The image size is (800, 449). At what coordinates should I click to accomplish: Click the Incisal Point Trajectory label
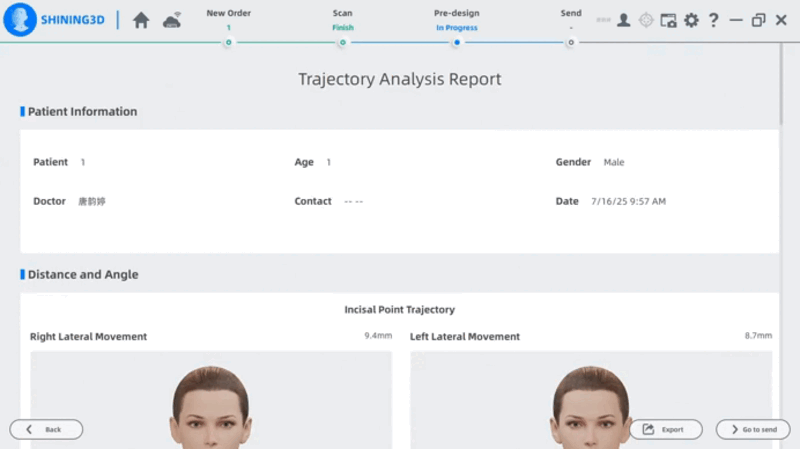click(x=399, y=310)
